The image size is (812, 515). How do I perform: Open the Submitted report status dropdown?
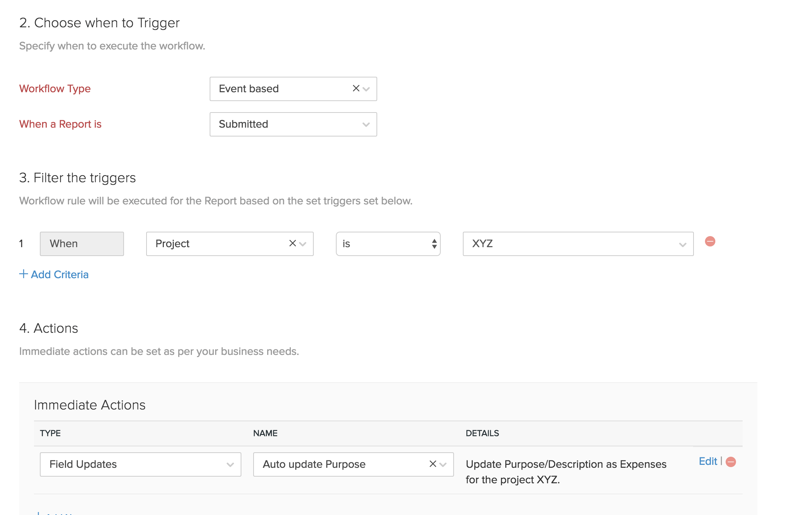pyautogui.click(x=293, y=124)
